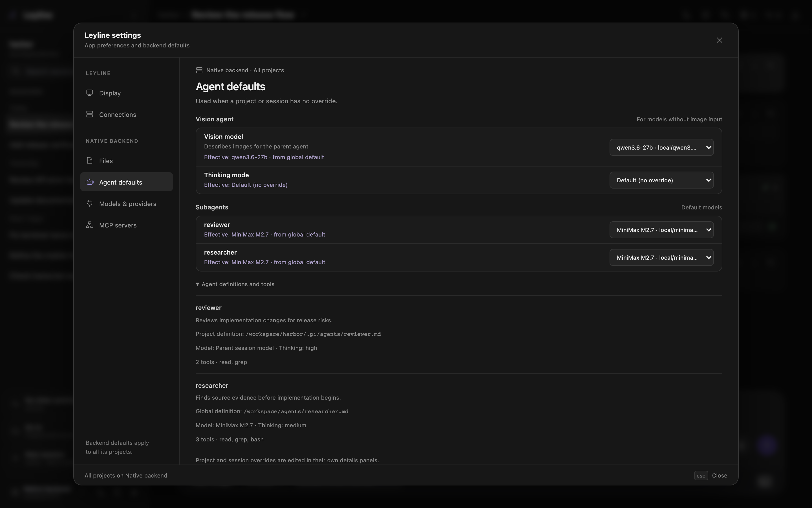Image resolution: width=812 pixels, height=508 pixels.
Task: Click the 'Default models' label
Action: tap(701, 207)
